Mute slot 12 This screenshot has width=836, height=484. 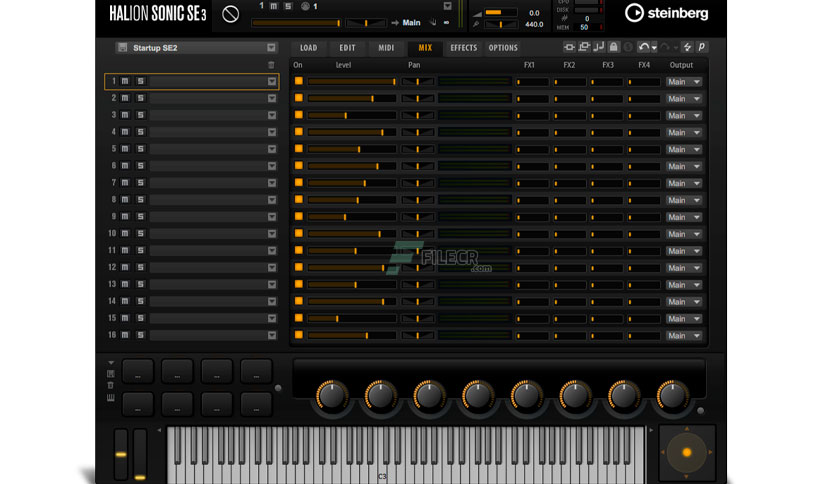(x=125, y=267)
